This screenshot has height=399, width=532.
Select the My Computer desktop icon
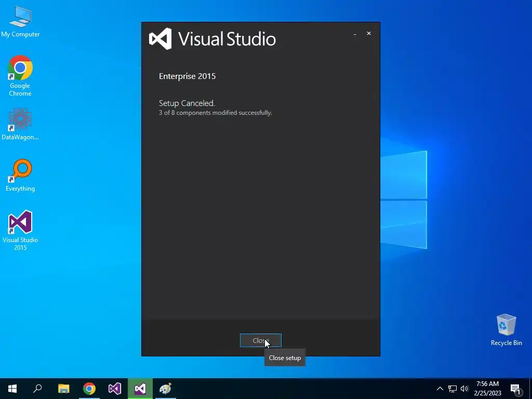click(20, 22)
